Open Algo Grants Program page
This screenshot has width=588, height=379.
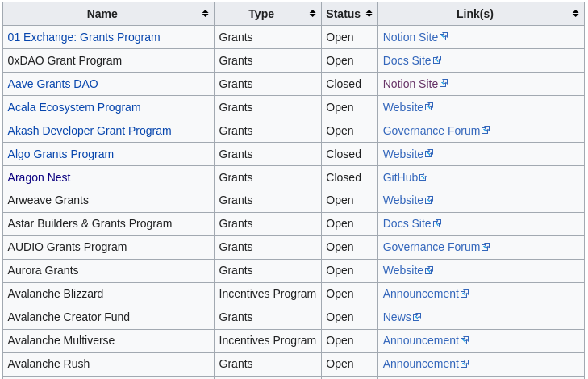pyautogui.click(x=60, y=154)
